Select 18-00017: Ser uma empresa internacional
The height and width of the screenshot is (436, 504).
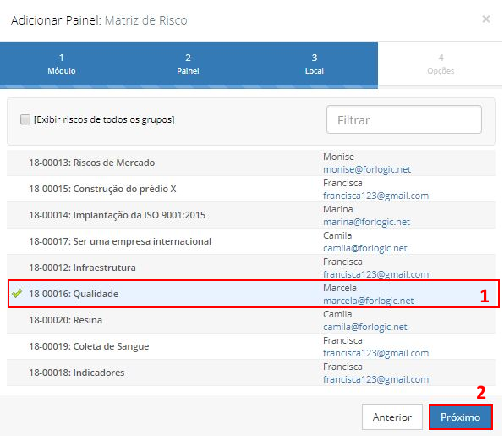251,241
